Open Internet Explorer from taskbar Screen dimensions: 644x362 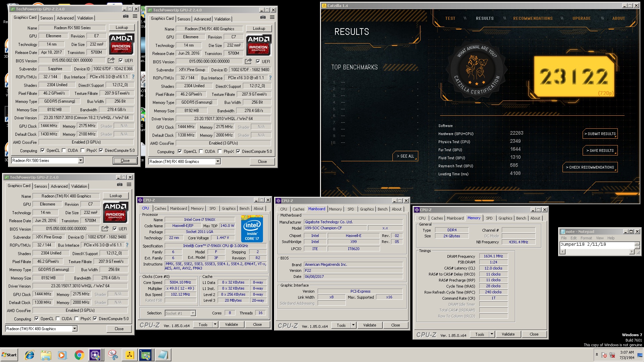[x=30, y=355]
